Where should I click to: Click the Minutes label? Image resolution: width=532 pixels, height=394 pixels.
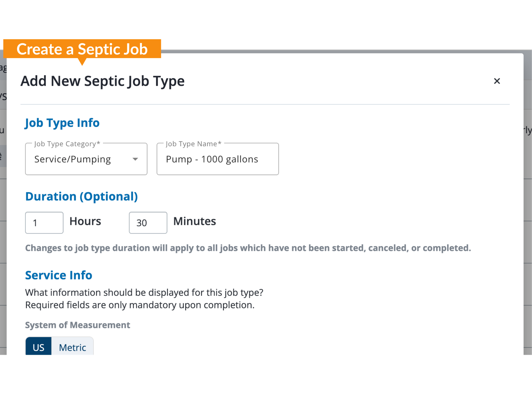click(x=194, y=221)
